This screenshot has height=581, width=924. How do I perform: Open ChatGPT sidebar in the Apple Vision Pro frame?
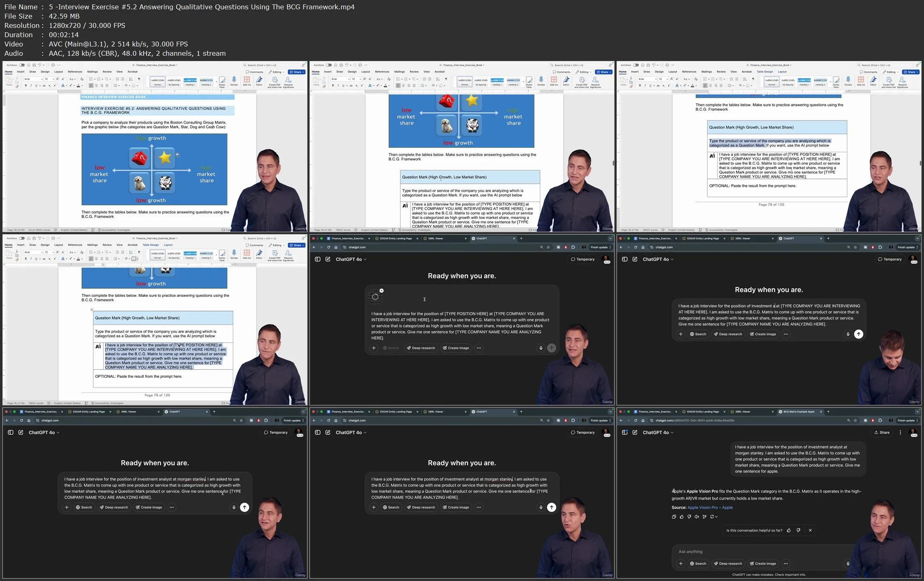(625, 432)
